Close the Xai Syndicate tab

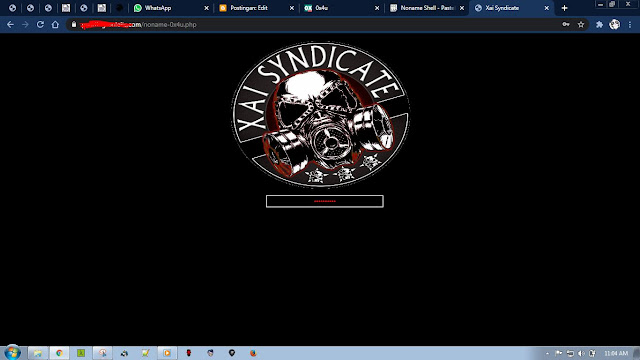[x=547, y=8]
